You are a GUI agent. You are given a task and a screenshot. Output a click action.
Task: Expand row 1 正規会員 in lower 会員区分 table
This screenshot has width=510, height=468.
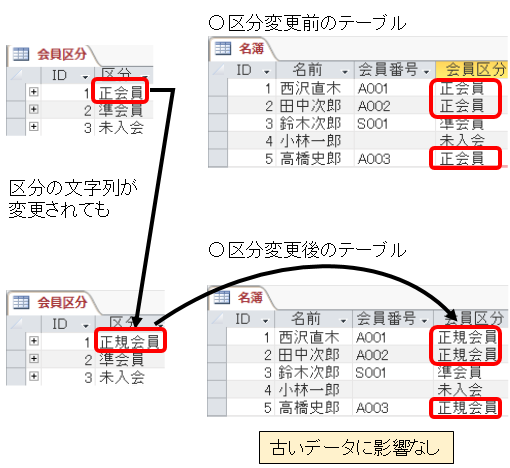pyautogui.click(x=33, y=341)
